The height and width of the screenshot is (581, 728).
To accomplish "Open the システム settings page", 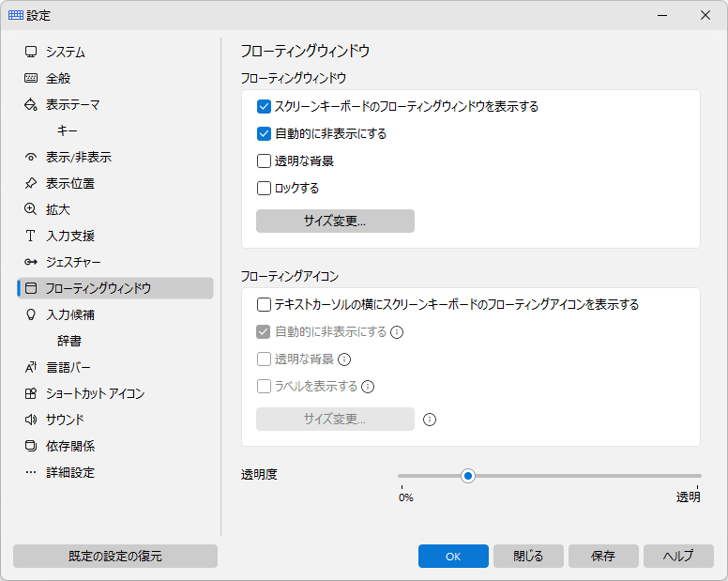I will [115, 52].
